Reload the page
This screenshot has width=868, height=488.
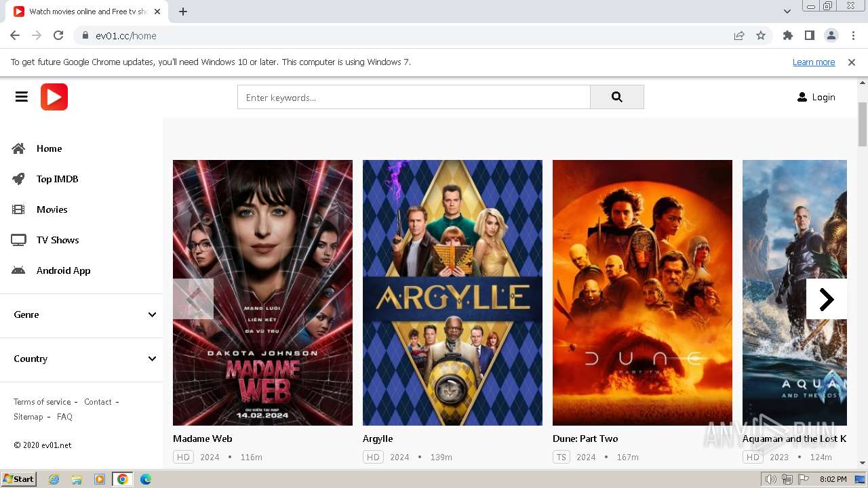[x=58, y=35]
